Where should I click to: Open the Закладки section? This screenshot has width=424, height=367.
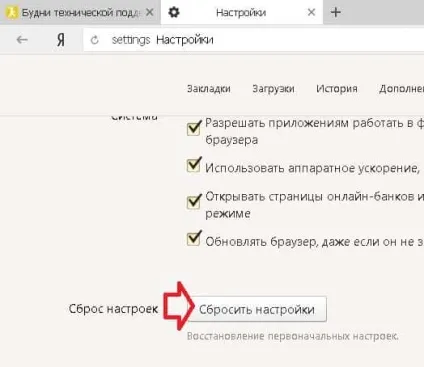[209, 89]
